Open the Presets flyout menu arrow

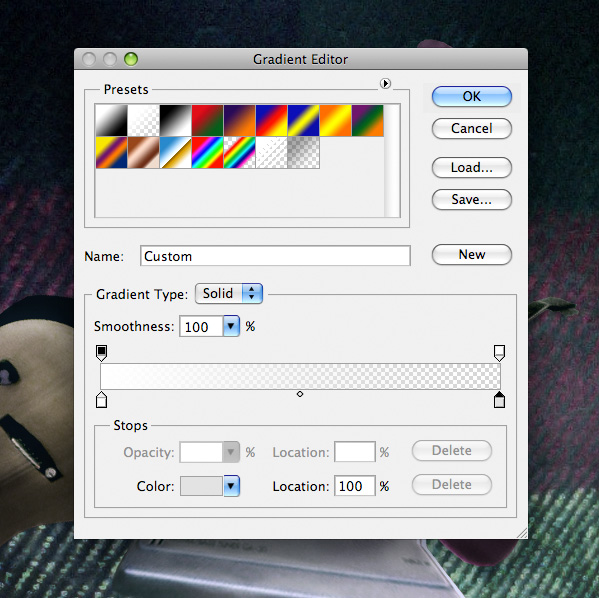click(385, 83)
